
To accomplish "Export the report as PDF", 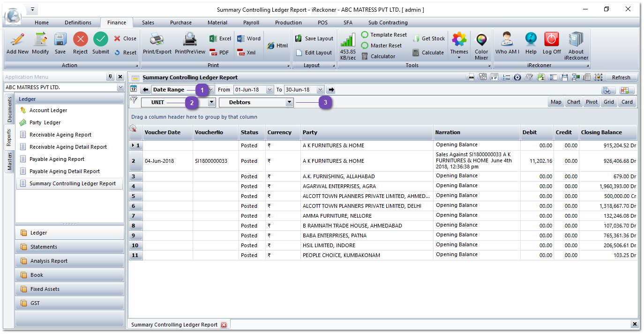I will pyautogui.click(x=219, y=52).
